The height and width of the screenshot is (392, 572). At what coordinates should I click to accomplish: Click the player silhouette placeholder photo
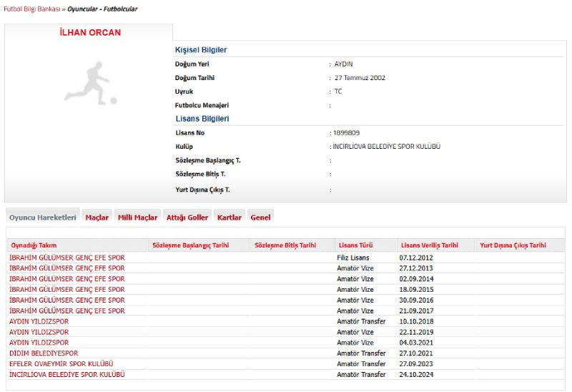[91, 84]
